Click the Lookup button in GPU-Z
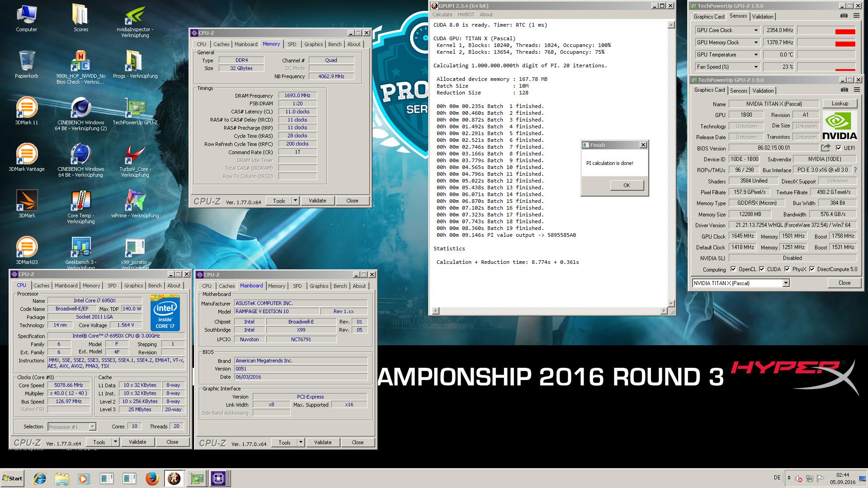Viewport: 868px width, 488px height. pos(840,103)
